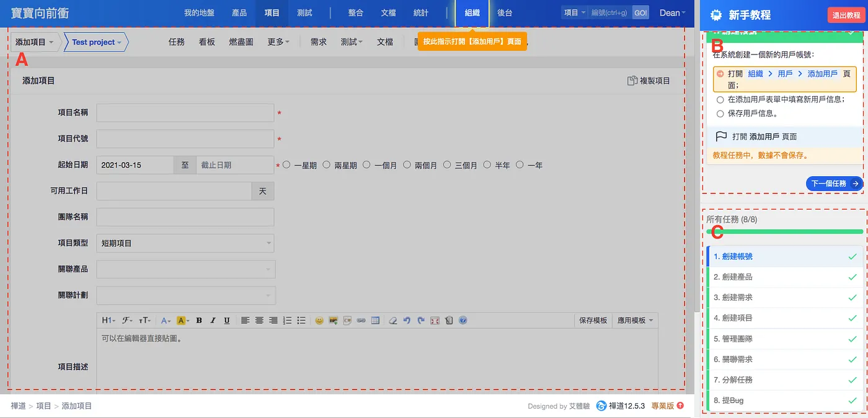Select the 三個月 duration radio button
Screen dimensions: 868x418
447,165
